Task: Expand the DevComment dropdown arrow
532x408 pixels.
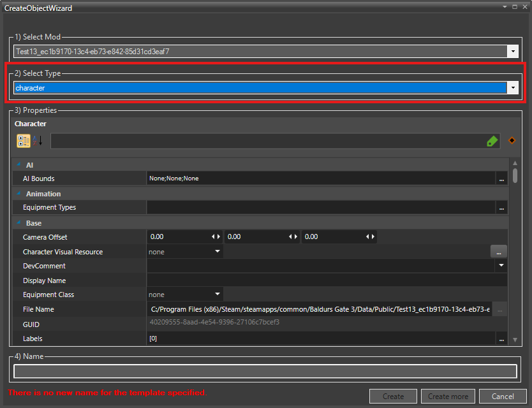Action: pyautogui.click(x=501, y=266)
